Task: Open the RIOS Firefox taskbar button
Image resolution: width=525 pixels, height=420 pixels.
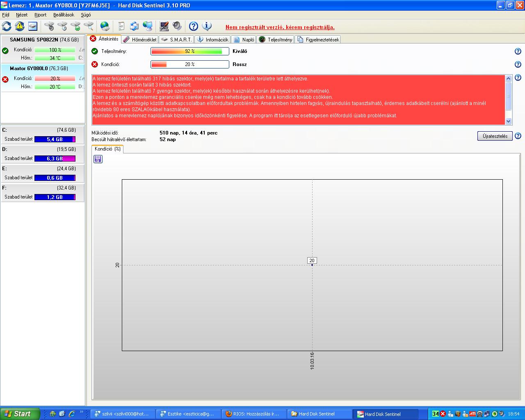Action: click(x=253, y=414)
